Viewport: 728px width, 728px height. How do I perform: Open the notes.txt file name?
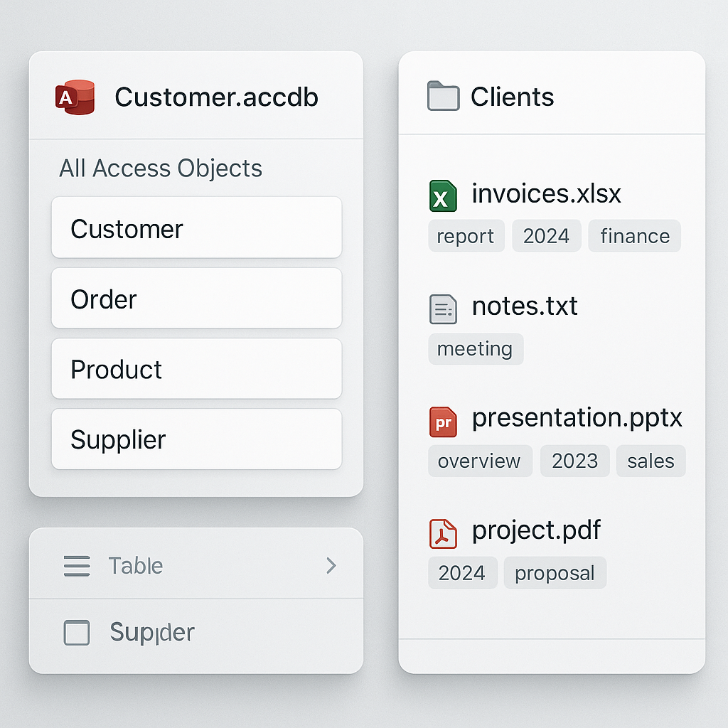[x=525, y=306]
